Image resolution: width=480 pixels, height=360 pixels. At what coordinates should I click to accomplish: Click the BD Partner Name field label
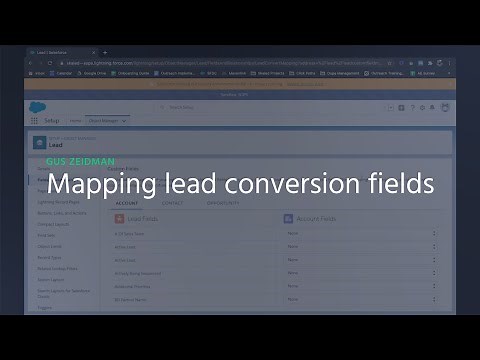pyautogui.click(x=130, y=300)
